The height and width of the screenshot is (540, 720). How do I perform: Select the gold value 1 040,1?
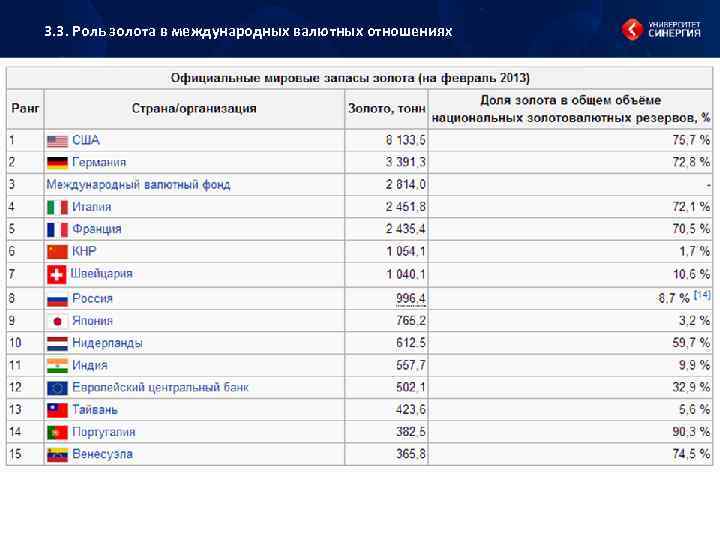click(405, 274)
